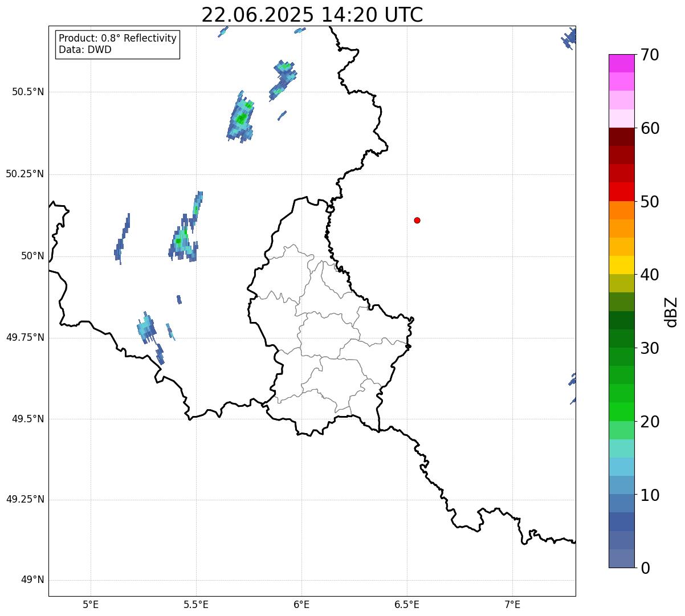
Task: Click the 'Data: DWD' text
Action: [x=85, y=50]
